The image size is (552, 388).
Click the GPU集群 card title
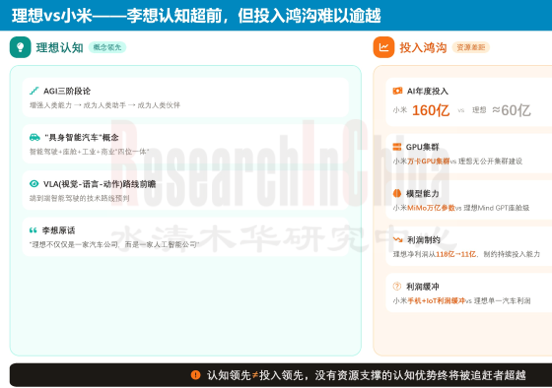tap(422, 147)
